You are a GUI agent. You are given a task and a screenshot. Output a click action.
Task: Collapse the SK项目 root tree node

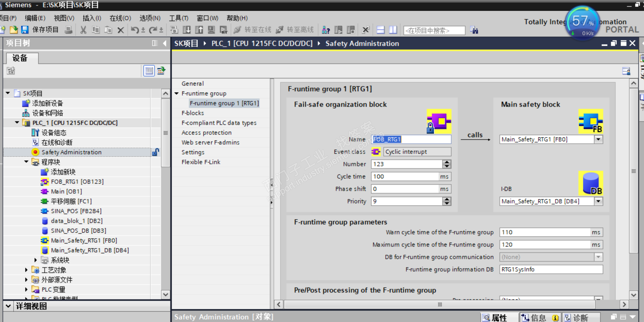tap(8, 93)
